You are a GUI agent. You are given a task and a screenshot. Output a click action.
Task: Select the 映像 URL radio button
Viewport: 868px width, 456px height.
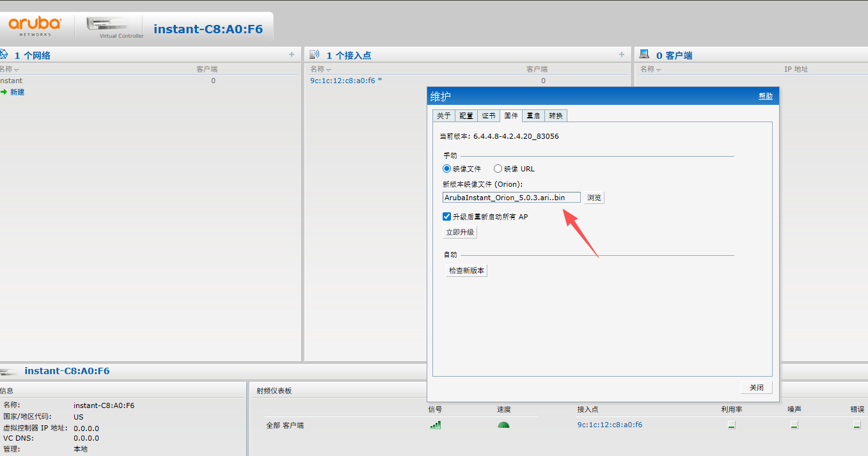tap(498, 169)
